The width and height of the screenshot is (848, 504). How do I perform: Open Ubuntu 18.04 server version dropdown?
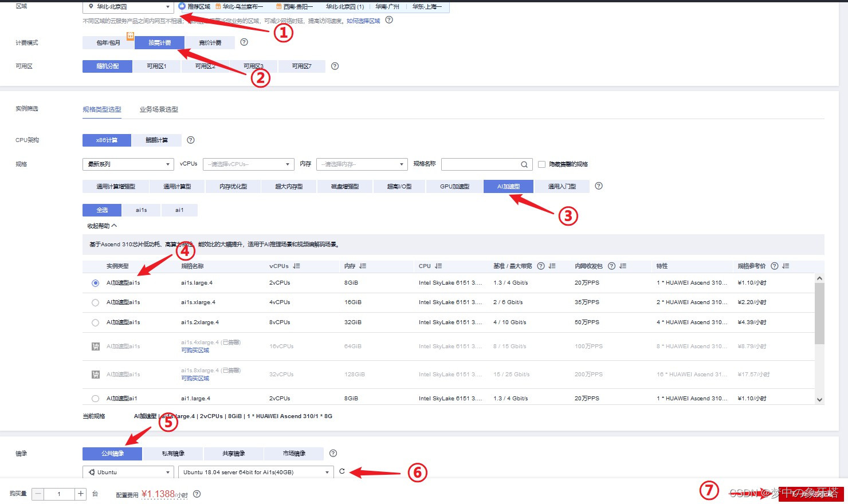click(256, 472)
